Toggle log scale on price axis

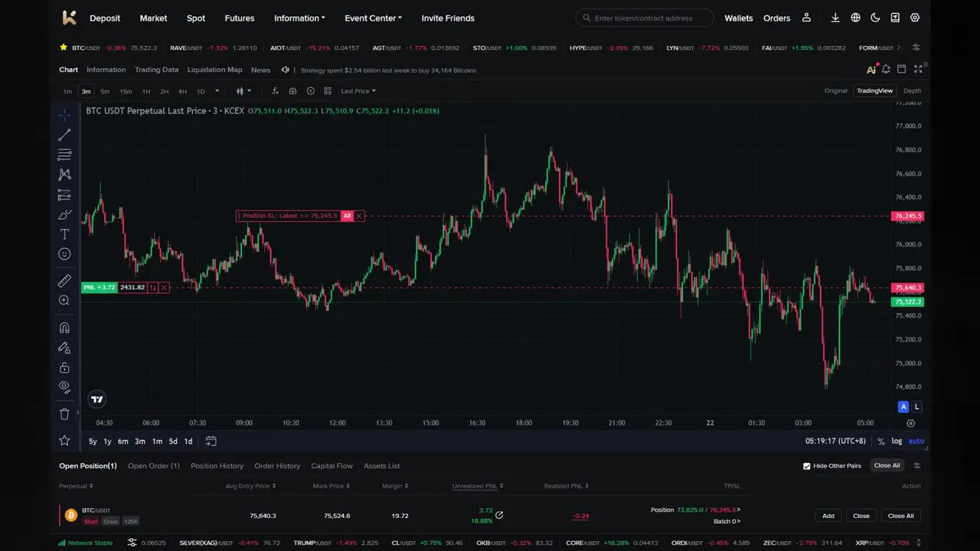coord(897,442)
